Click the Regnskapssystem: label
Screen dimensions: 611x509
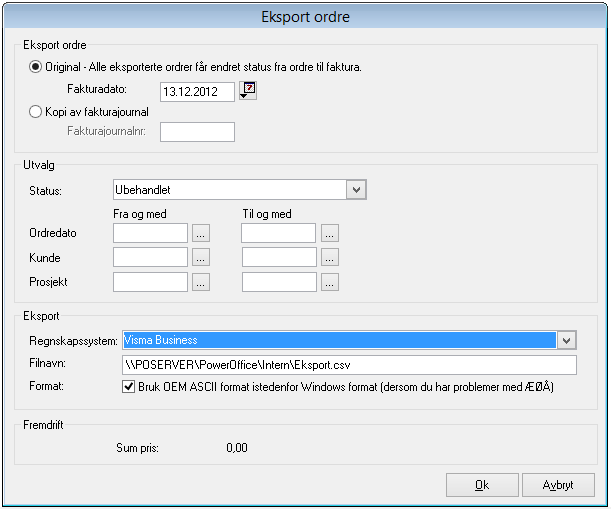[73, 341]
